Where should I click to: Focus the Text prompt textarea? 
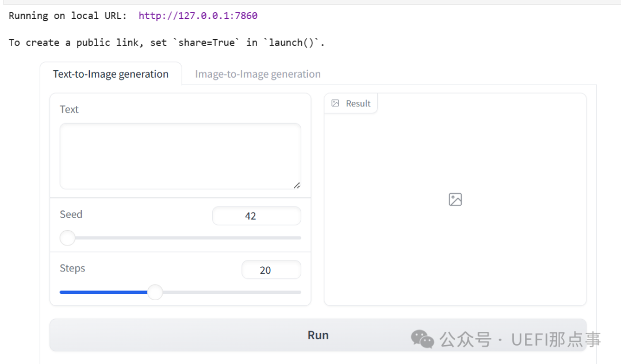point(180,156)
